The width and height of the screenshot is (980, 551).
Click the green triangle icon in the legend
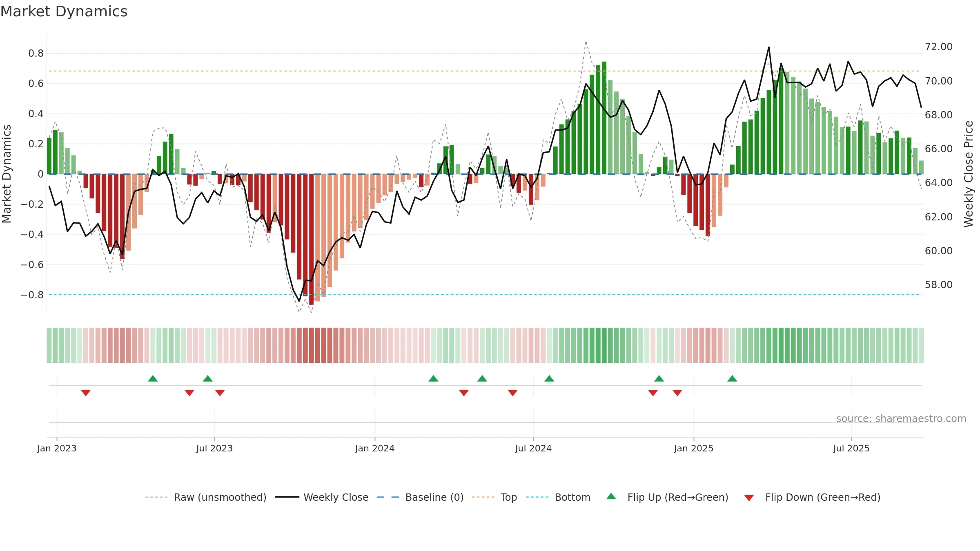coord(611,496)
